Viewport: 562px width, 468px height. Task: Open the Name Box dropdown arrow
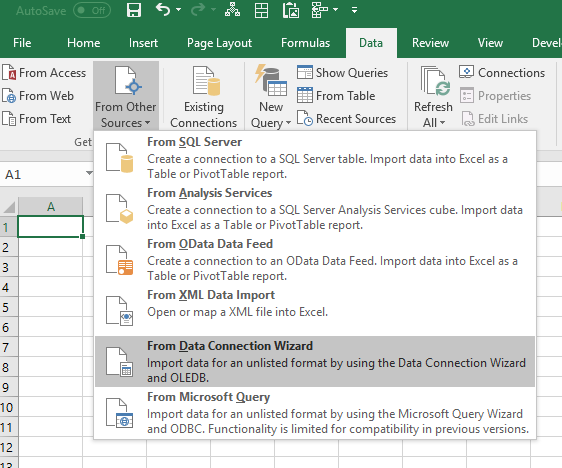click(x=89, y=173)
